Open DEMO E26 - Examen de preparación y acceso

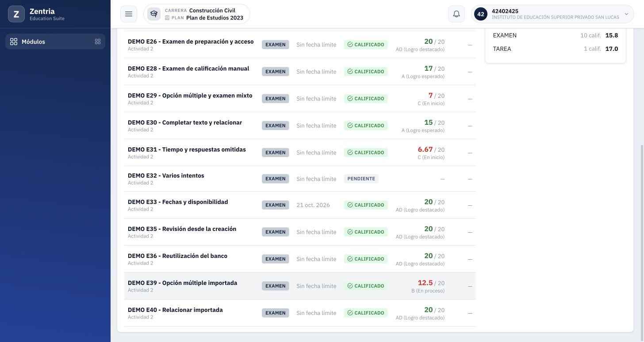(191, 42)
